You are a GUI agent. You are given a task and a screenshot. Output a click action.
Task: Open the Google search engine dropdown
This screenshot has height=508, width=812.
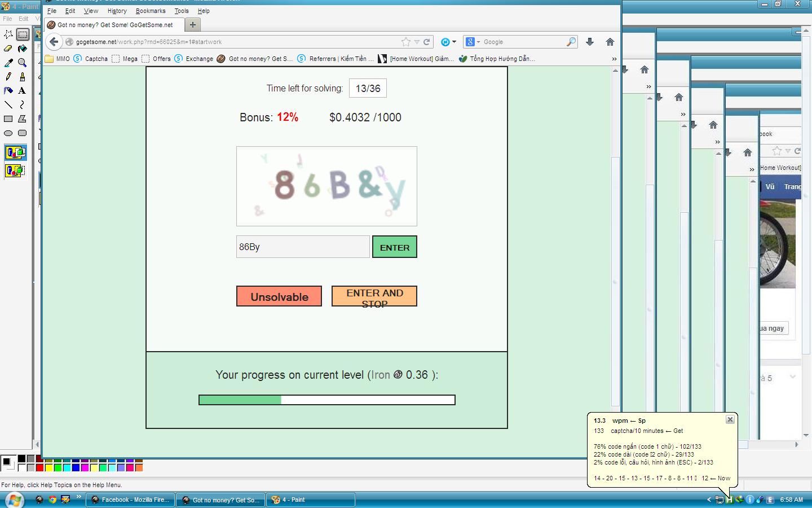473,42
